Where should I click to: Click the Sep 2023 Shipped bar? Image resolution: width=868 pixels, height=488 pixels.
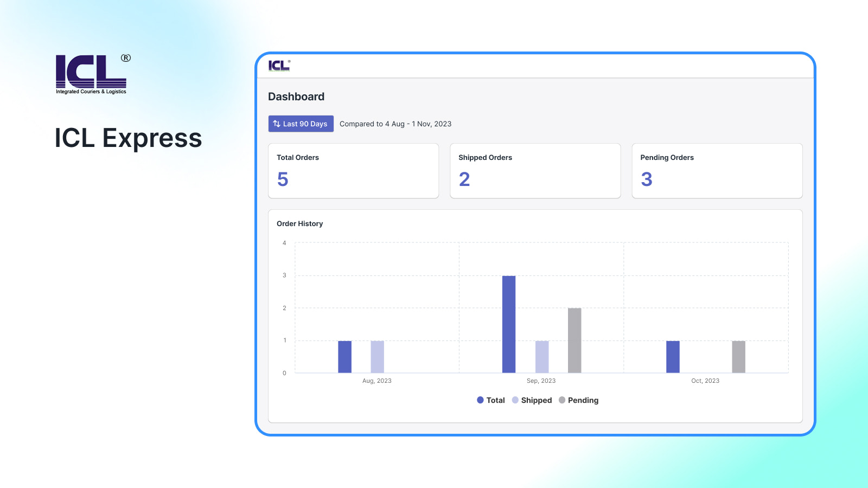(542, 357)
